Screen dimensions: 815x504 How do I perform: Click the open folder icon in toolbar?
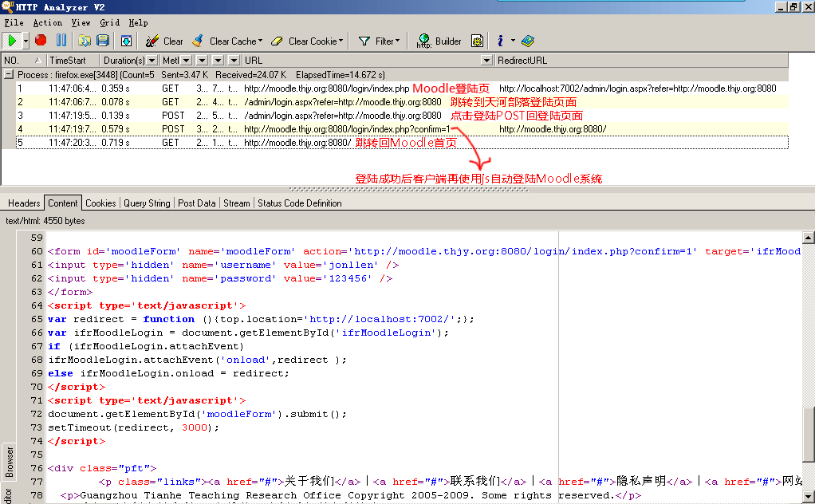click(x=85, y=41)
